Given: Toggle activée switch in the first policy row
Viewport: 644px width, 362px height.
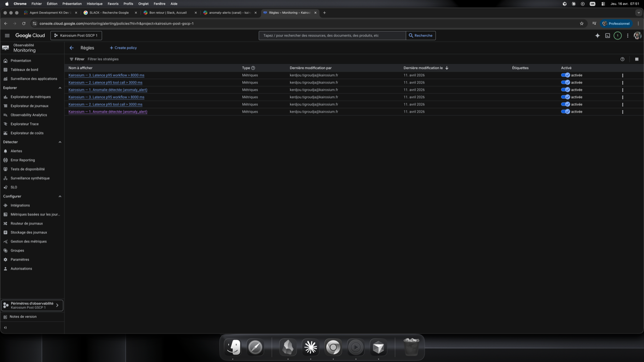Looking at the screenshot, I should tap(565, 75).
